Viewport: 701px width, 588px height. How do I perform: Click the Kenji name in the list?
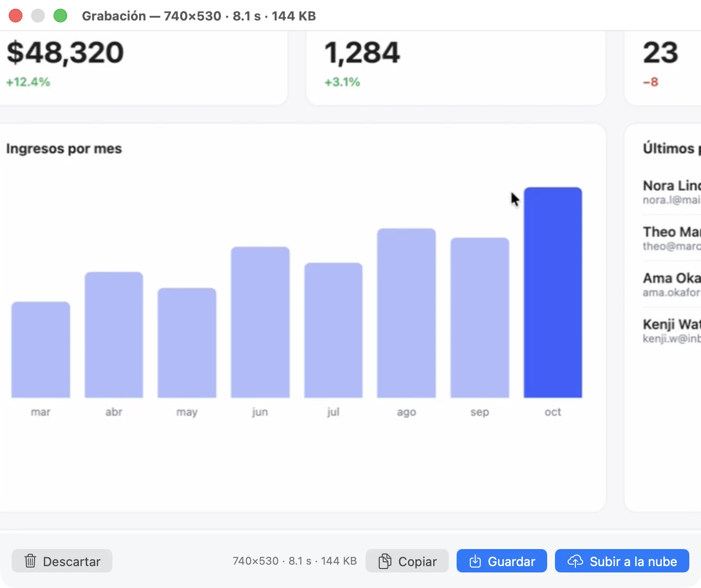click(672, 324)
